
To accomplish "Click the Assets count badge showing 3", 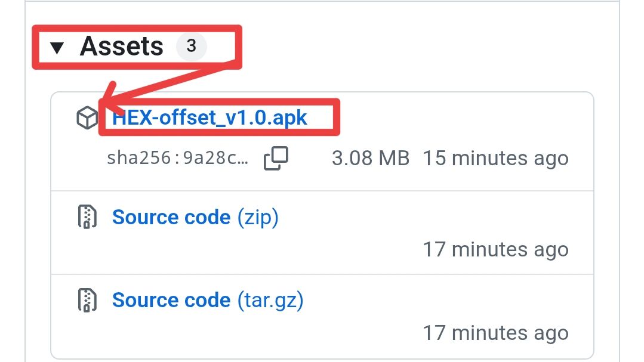I will click(191, 46).
